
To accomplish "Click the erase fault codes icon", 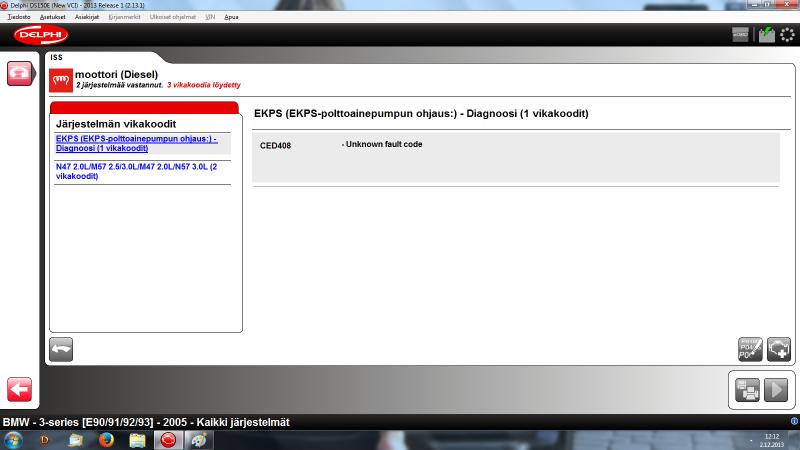I will pos(749,349).
